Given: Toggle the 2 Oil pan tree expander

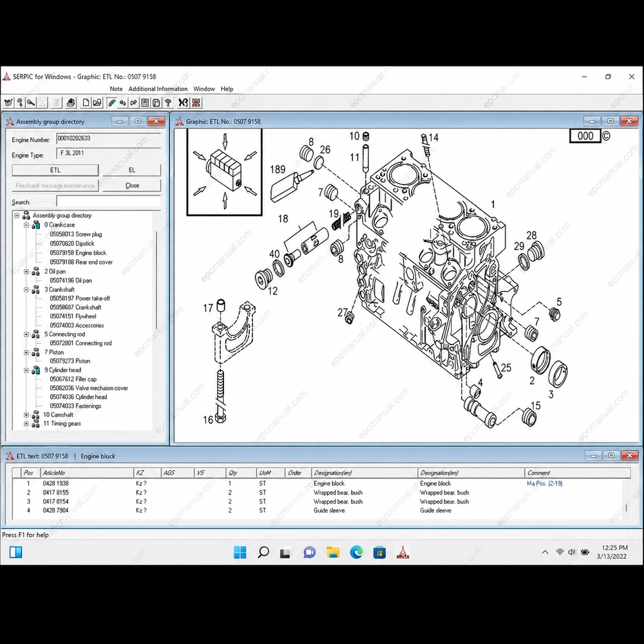Looking at the screenshot, I should point(26,272).
